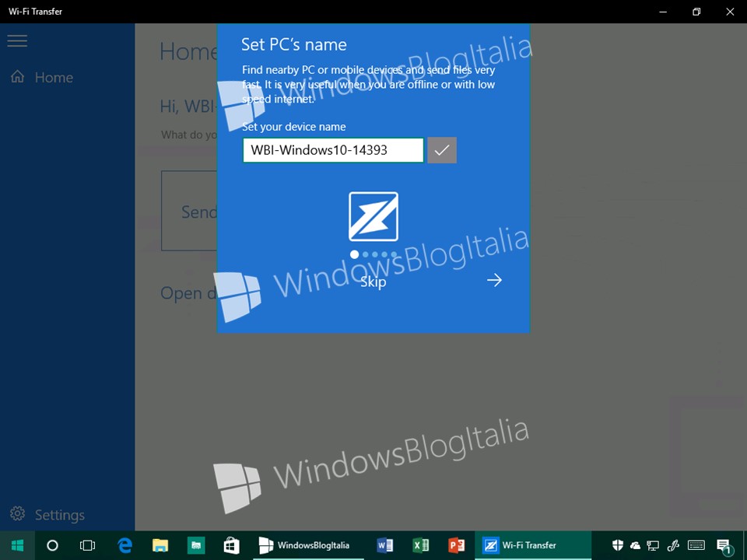Screen dimensions: 747x560
Task: Open the Windows Store from taskbar
Action: [x=232, y=545]
